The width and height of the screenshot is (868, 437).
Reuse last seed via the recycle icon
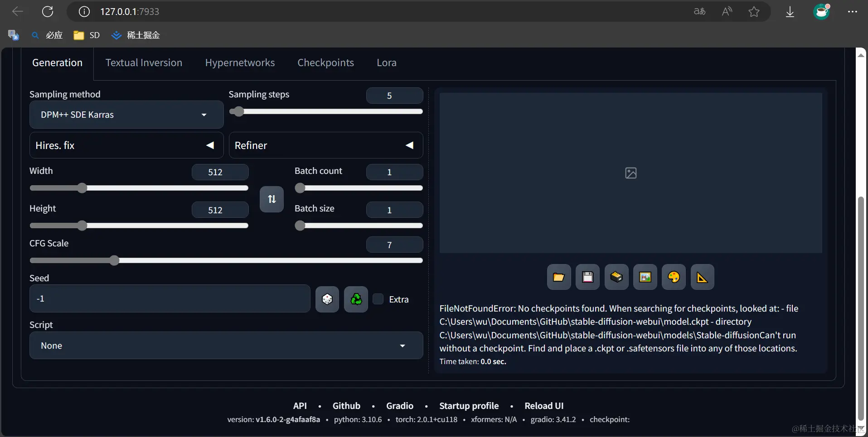(356, 299)
